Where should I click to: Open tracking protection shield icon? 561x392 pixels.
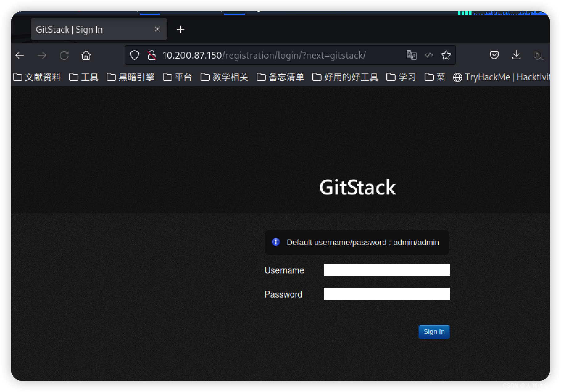[135, 55]
